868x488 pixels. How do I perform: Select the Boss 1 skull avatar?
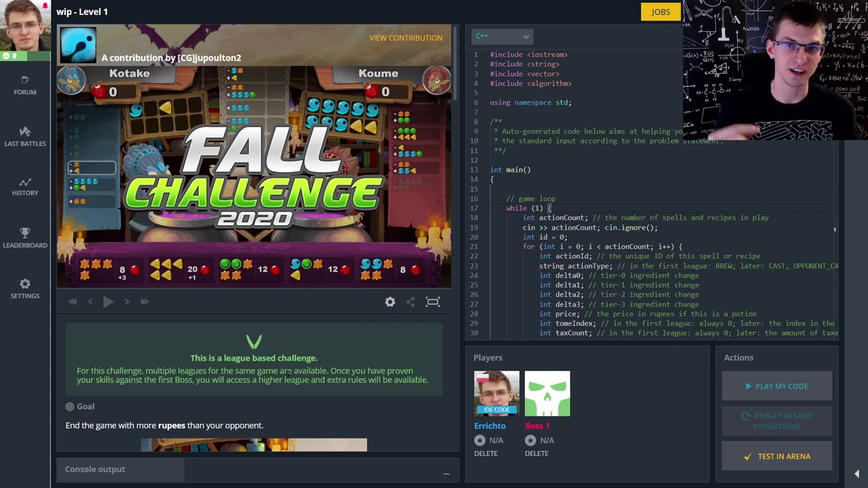[547, 393]
